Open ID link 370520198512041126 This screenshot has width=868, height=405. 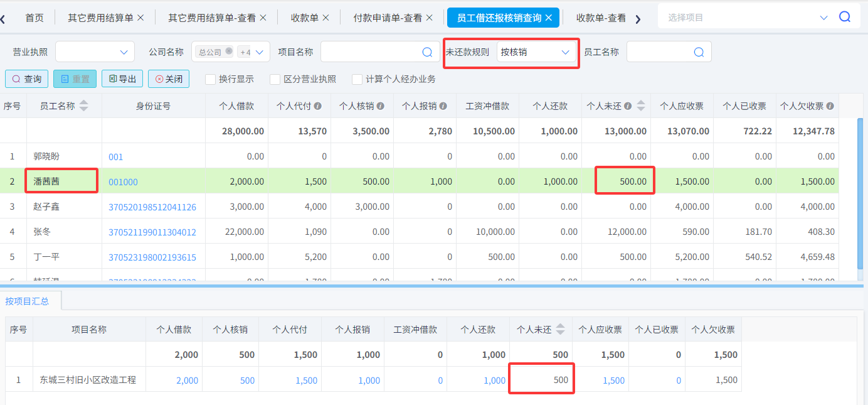click(152, 207)
